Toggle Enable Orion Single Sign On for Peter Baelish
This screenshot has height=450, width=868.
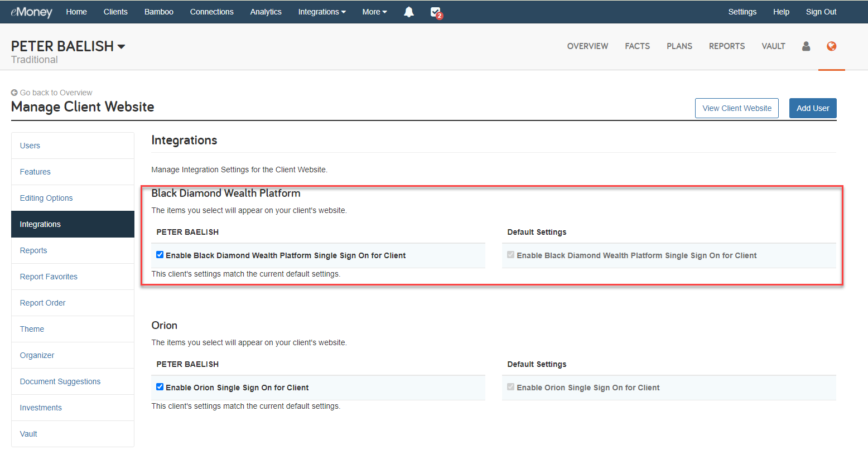[160, 387]
